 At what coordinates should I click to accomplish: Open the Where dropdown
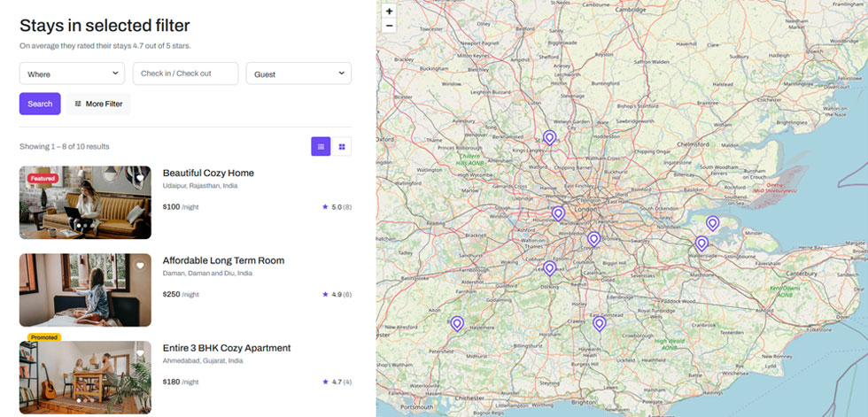click(x=72, y=73)
